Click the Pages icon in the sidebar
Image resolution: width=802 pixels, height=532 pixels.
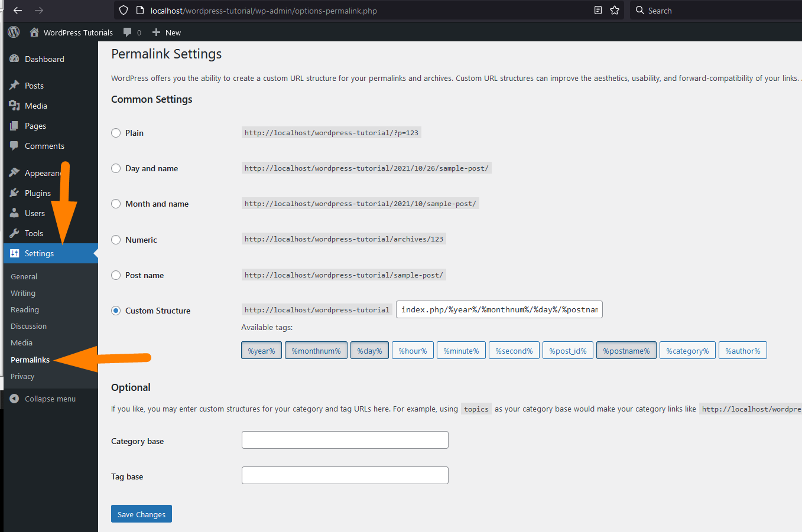(x=14, y=125)
